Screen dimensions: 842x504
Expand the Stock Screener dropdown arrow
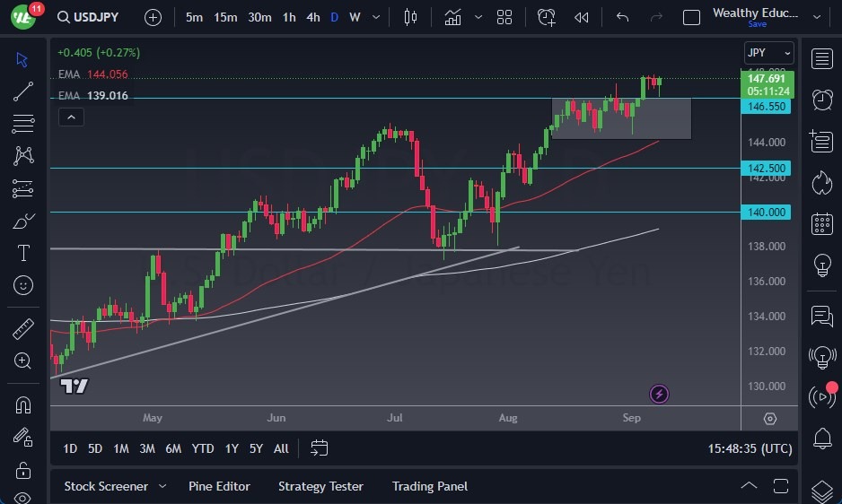click(x=162, y=486)
